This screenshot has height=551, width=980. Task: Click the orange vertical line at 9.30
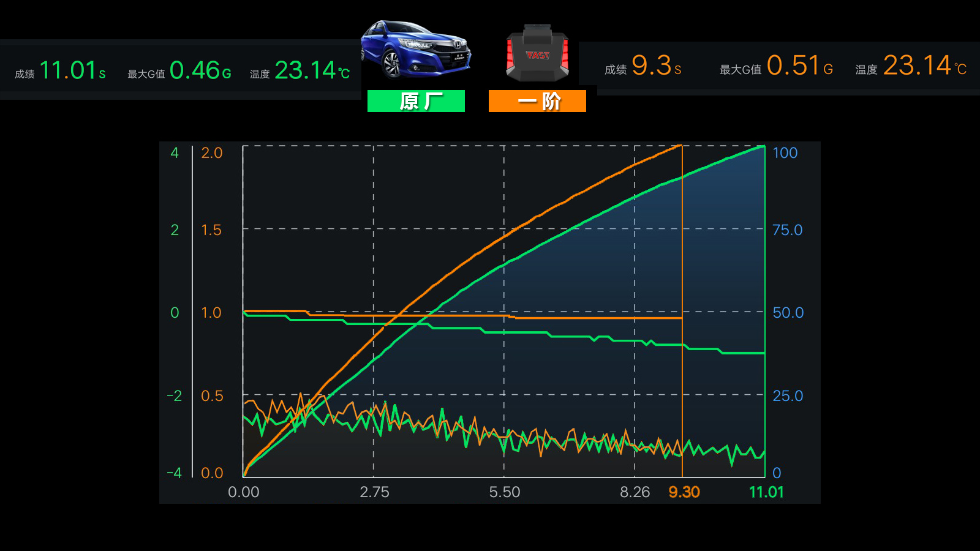pos(682,311)
